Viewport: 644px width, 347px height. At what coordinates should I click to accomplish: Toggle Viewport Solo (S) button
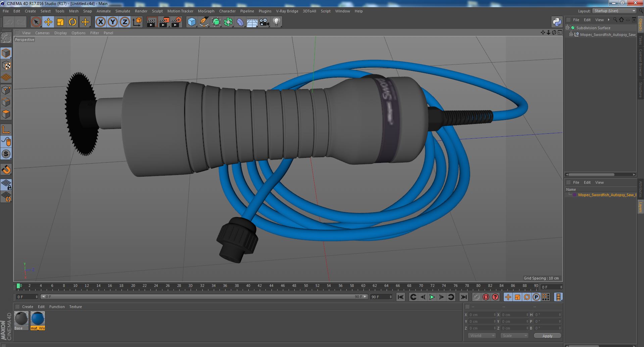6,154
